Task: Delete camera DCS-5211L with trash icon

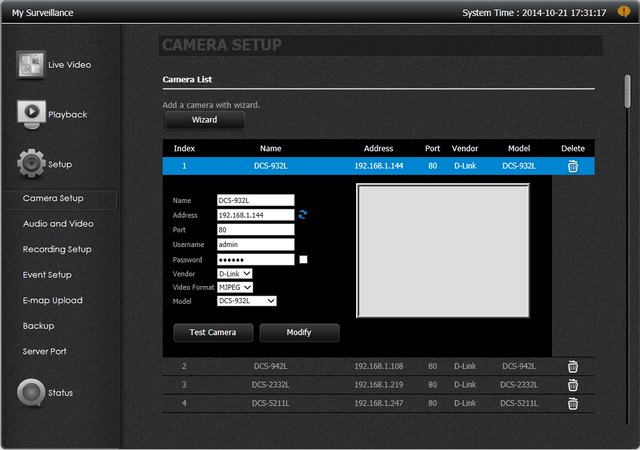Action: click(x=573, y=403)
